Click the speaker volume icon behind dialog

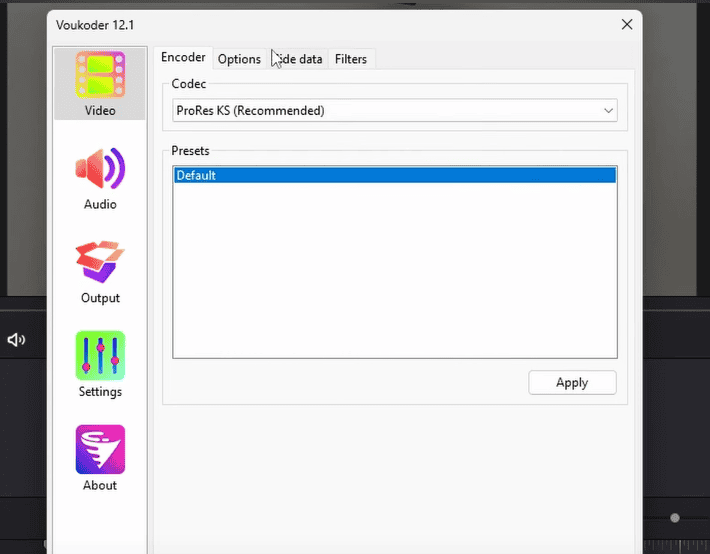pos(16,340)
